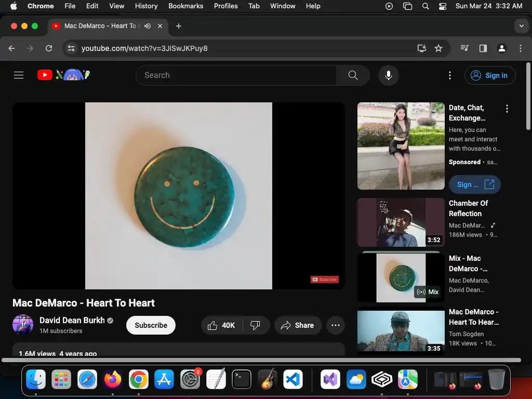
Task: Like the video with thumbs up
Action: pyautogui.click(x=222, y=325)
